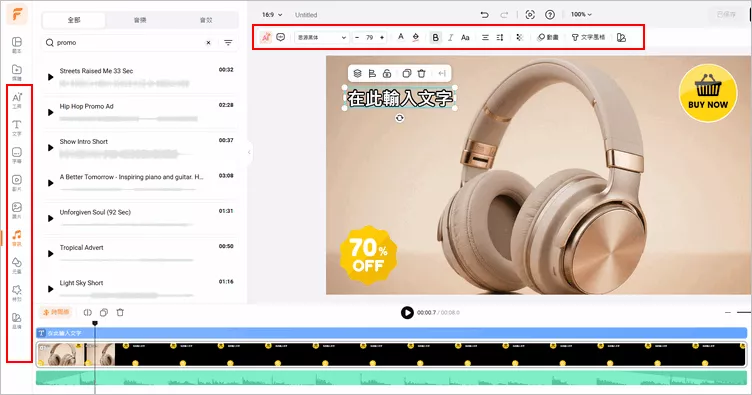Increase font size with plus button
The image size is (752, 395).
click(382, 37)
